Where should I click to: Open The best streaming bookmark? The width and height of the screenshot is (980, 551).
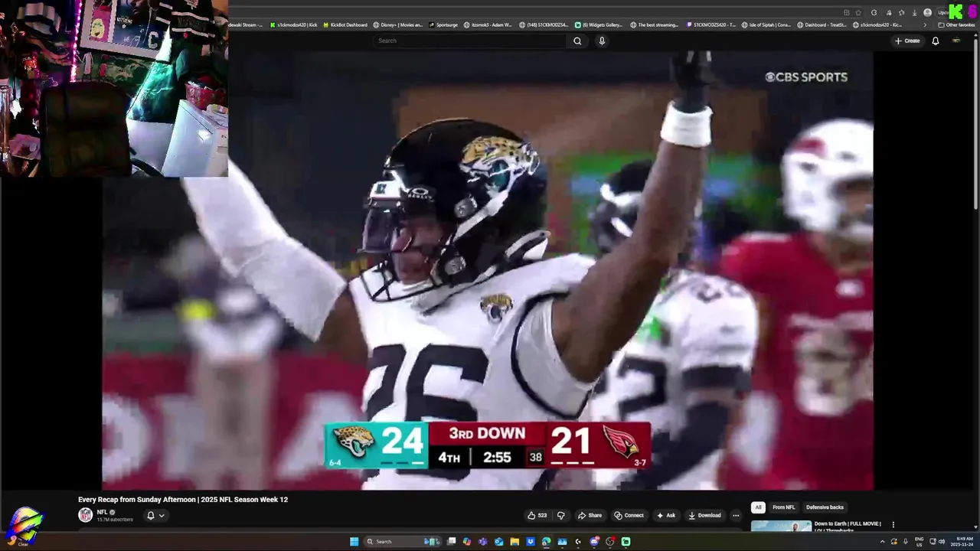coord(655,24)
